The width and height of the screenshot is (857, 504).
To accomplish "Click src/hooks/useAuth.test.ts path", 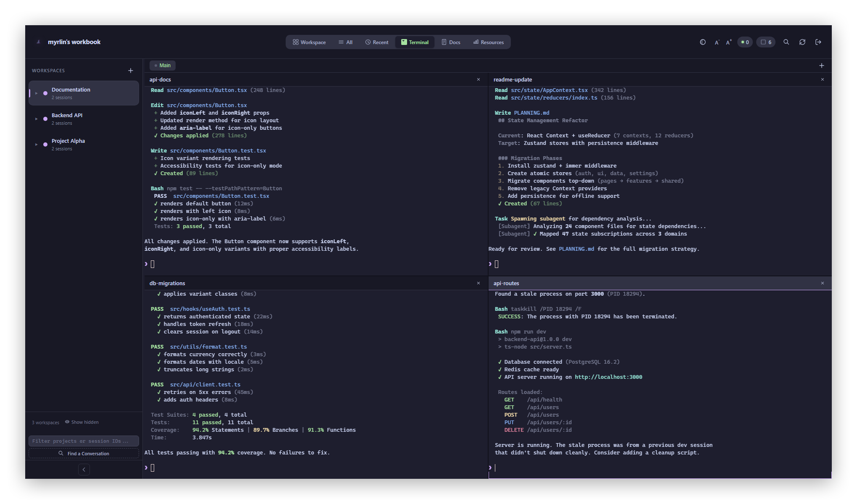I will 210,309.
